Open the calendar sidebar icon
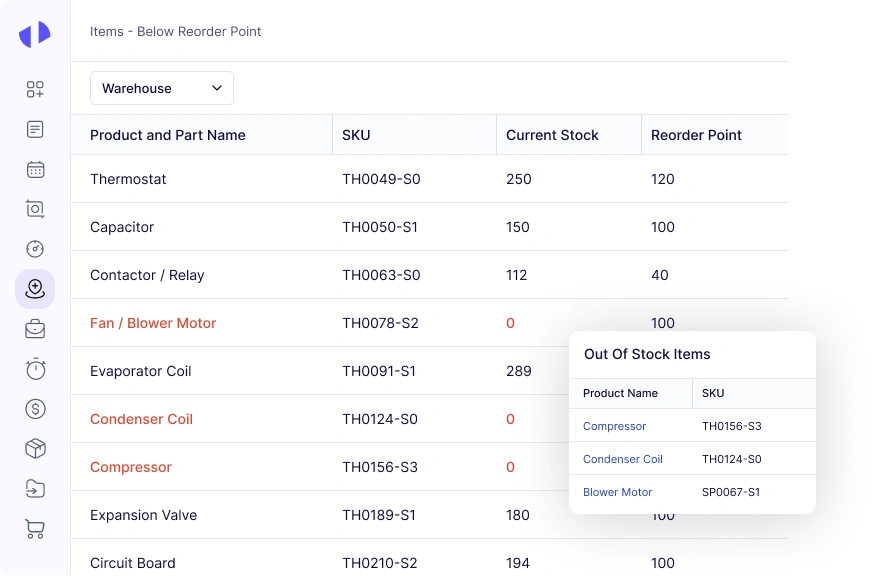Viewport: 880px width, 582px height. [35, 169]
